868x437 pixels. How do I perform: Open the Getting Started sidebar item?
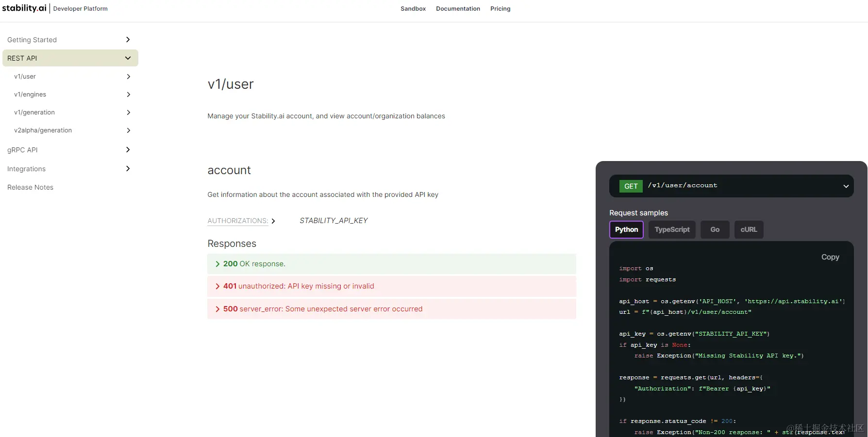coord(32,40)
